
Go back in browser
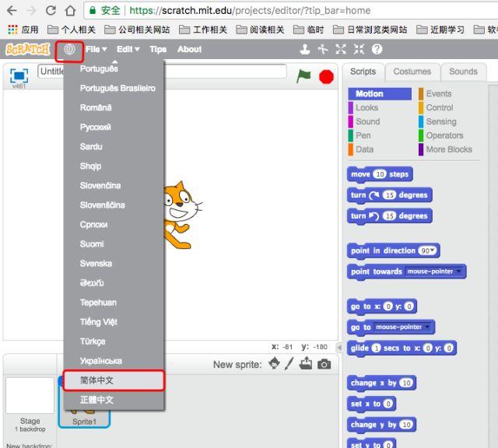tap(12, 10)
